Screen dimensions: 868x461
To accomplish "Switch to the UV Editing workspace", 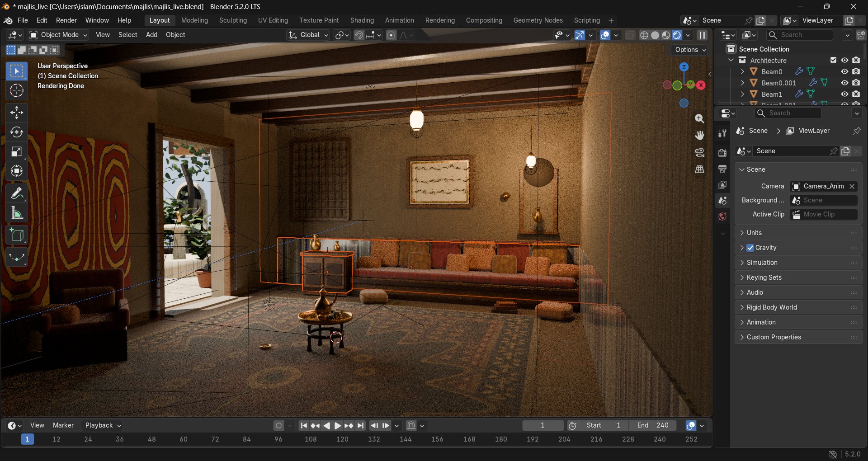I will tap(273, 20).
